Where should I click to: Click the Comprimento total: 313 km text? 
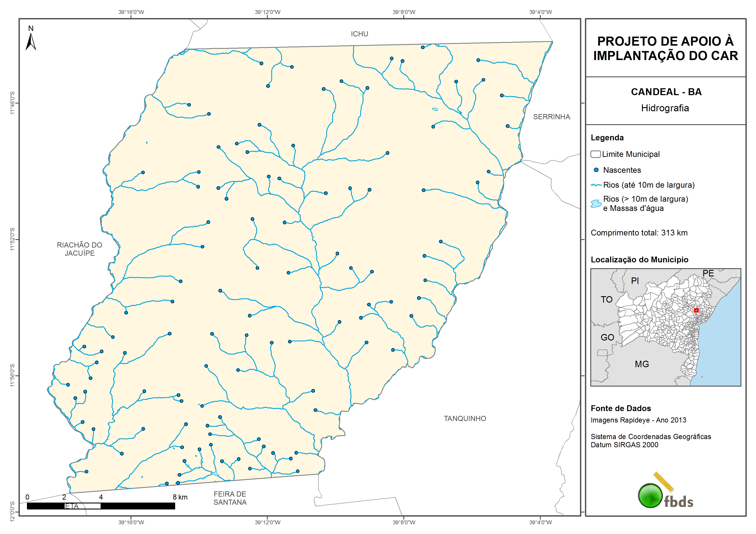coord(639,233)
